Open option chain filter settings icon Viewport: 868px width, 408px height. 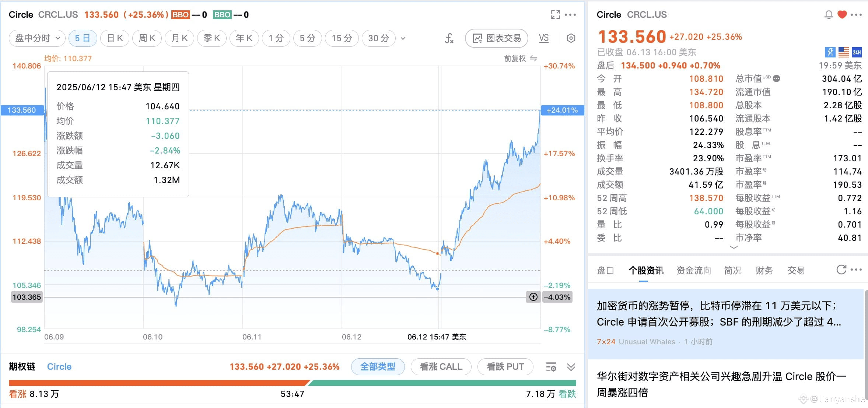point(551,367)
